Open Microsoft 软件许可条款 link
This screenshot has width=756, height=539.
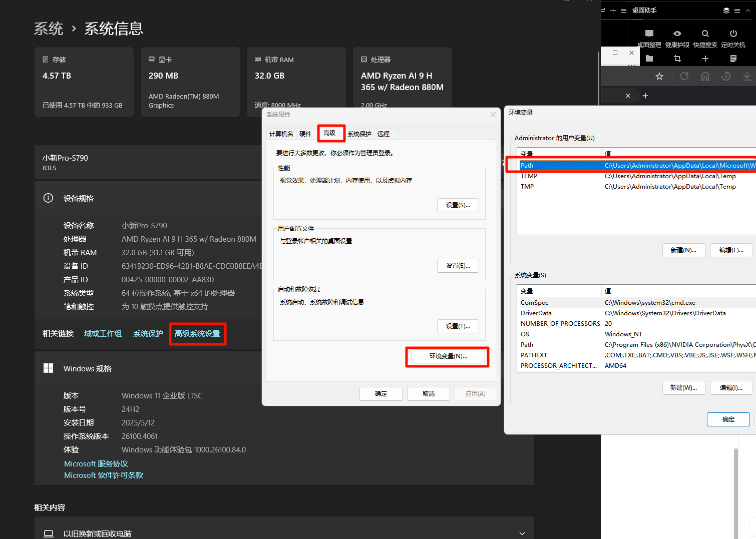pyautogui.click(x=104, y=475)
